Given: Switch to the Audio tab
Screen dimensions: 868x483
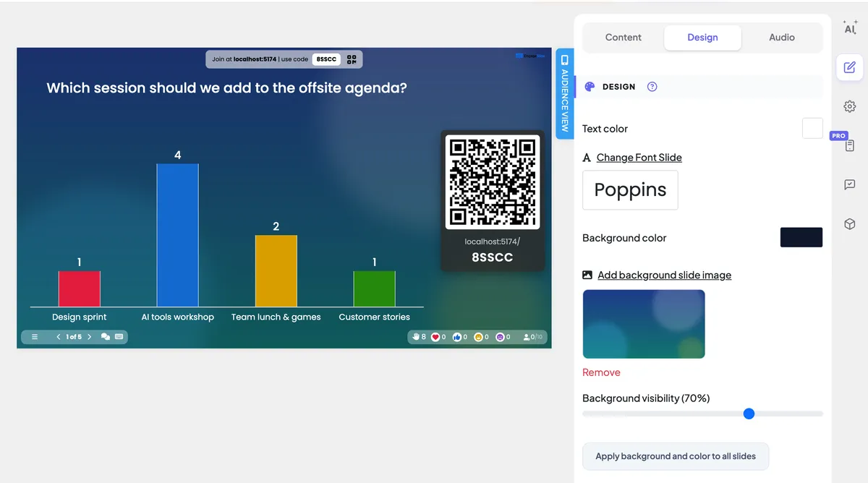Looking at the screenshot, I should (782, 38).
